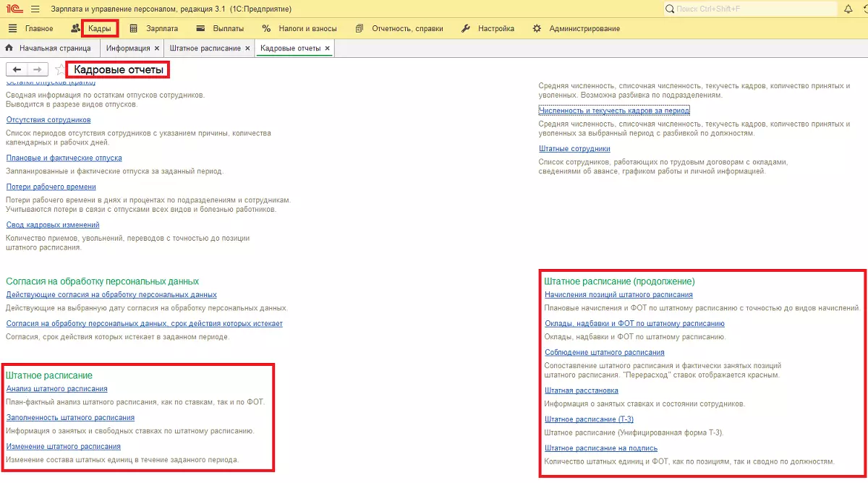Open report on expiring personal data consents
The image size is (868, 483).
[x=144, y=324]
